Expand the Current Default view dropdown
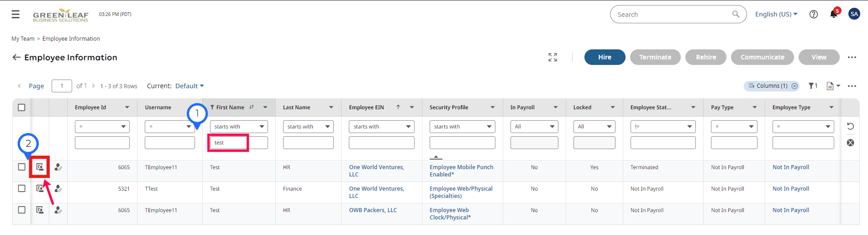The width and height of the screenshot is (868, 235). 189,86
